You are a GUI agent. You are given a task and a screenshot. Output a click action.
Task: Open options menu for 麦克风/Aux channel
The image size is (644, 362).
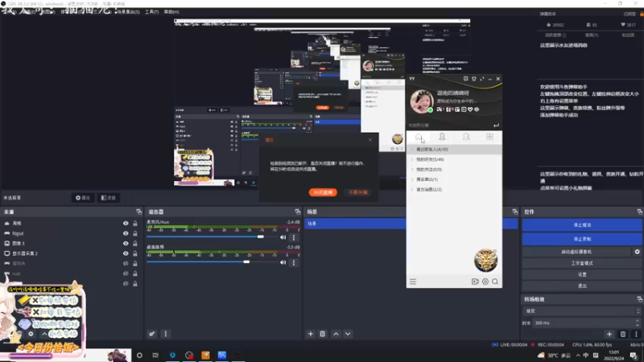(294, 237)
